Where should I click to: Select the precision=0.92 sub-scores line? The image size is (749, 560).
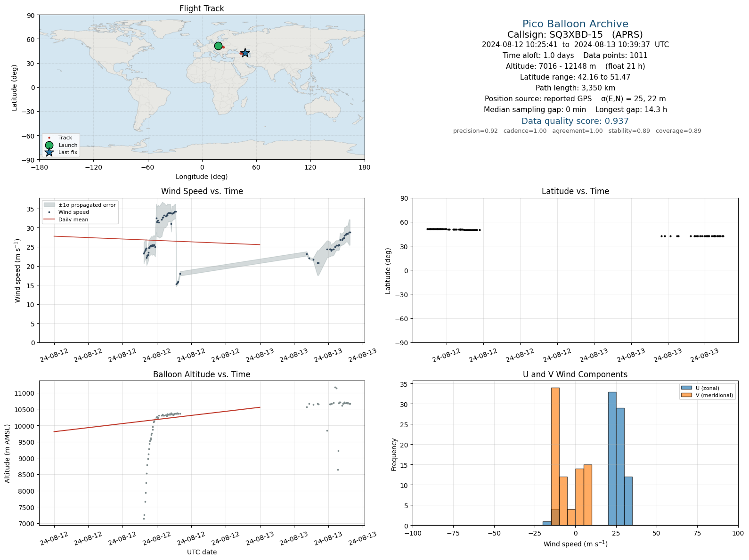[x=577, y=131]
